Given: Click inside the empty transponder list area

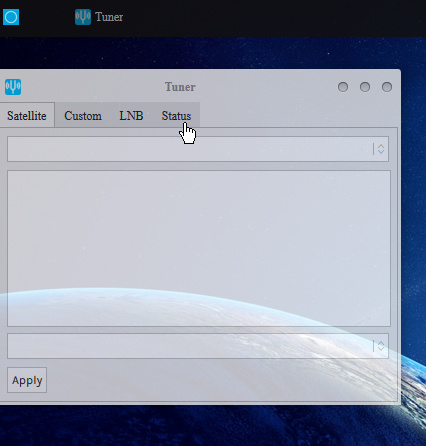Looking at the screenshot, I should [x=199, y=248].
